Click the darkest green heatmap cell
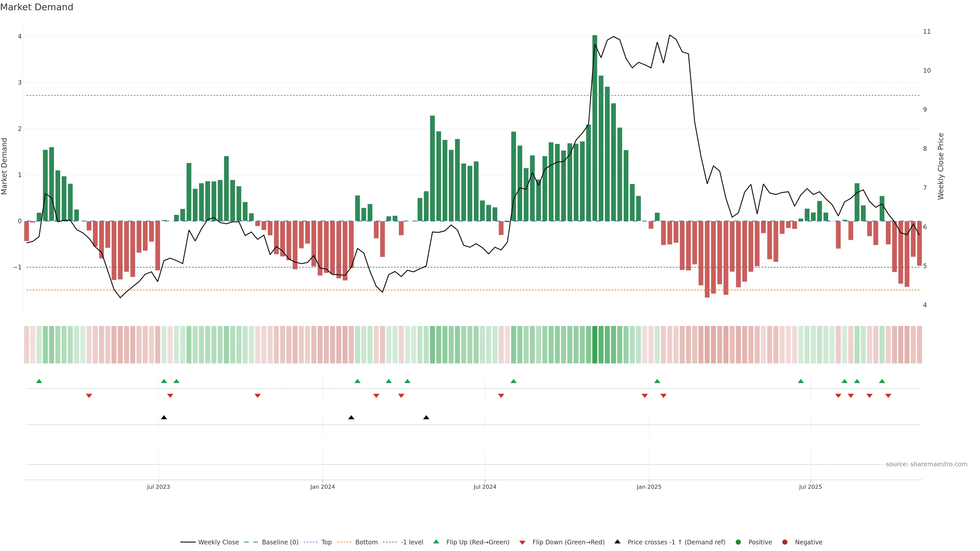This screenshot has width=980, height=551. [x=595, y=345]
